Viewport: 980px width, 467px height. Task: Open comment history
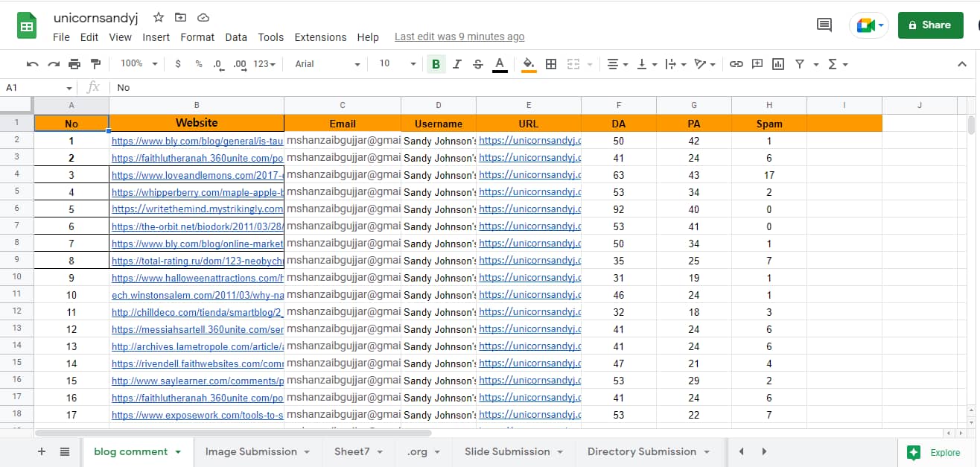point(824,25)
